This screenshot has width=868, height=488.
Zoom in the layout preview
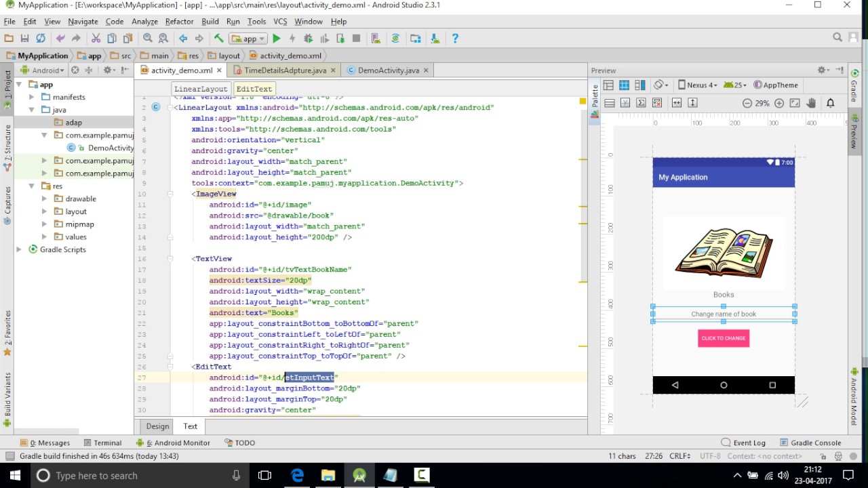[779, 103]
